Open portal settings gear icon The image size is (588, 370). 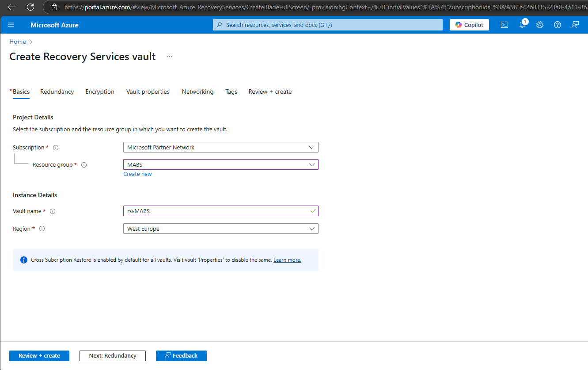pos(540,25)
